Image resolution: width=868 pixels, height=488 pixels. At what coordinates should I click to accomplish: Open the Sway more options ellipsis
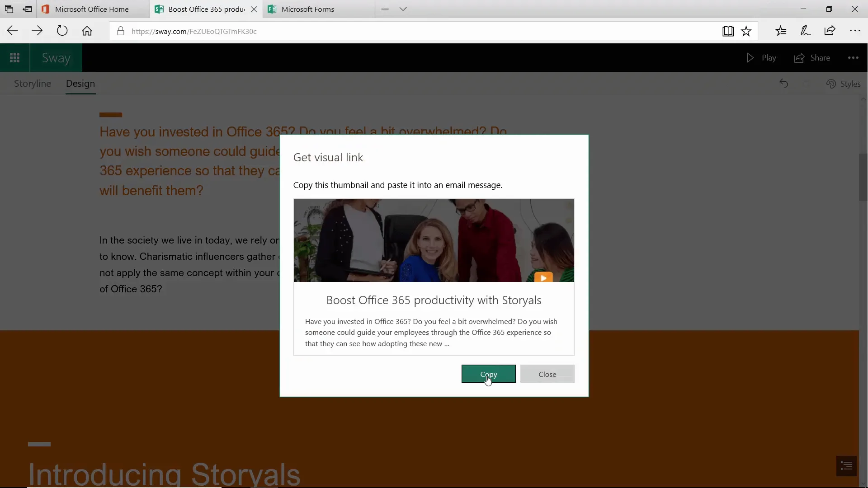pyautogui.click(x=853, y=58)
